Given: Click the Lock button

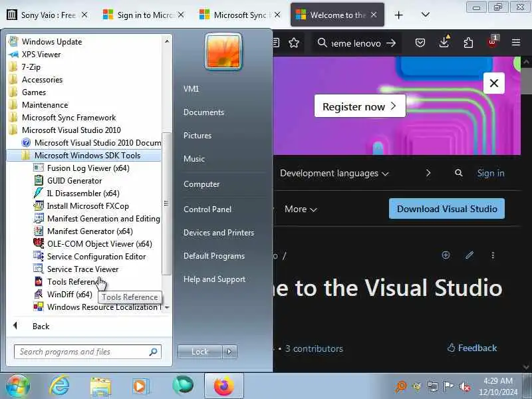Looking at the screenshot, I should click(199, 352).
